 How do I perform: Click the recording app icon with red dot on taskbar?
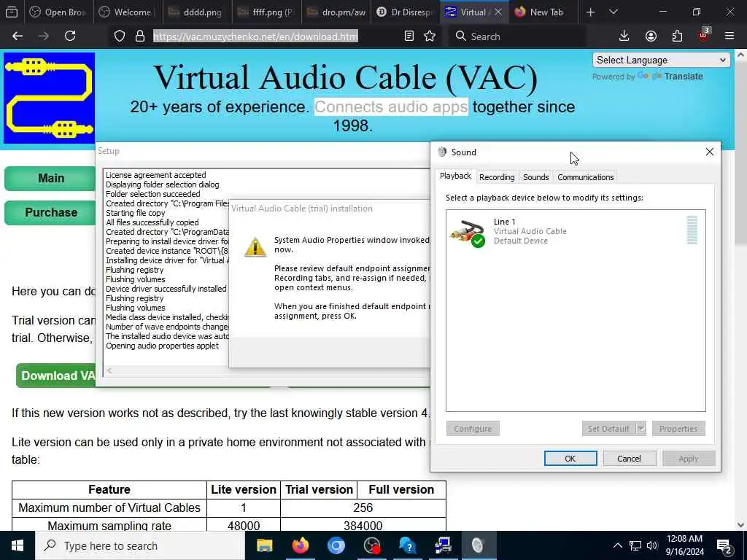(x=371, y=545)
